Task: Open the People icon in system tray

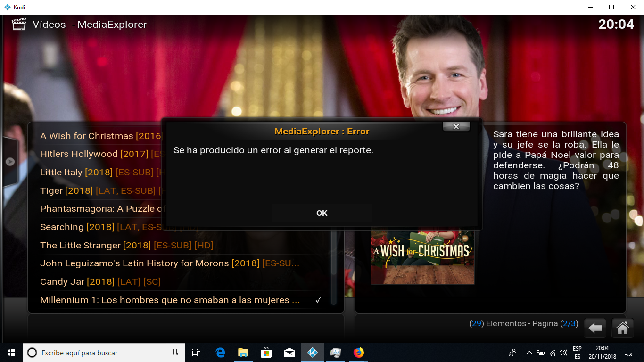Action: (513, 353)
